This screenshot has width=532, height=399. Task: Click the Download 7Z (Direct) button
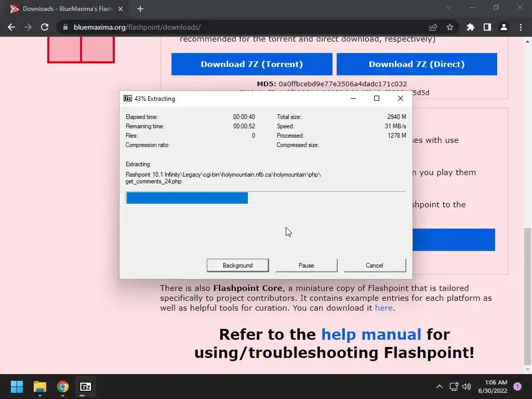[x=417, y=64]
